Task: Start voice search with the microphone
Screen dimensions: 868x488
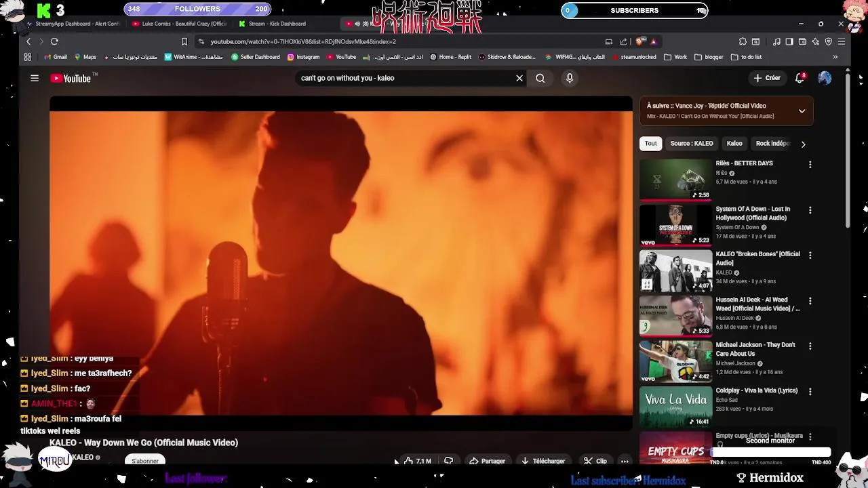Action: pyautogui.click(x=570, y=78)
